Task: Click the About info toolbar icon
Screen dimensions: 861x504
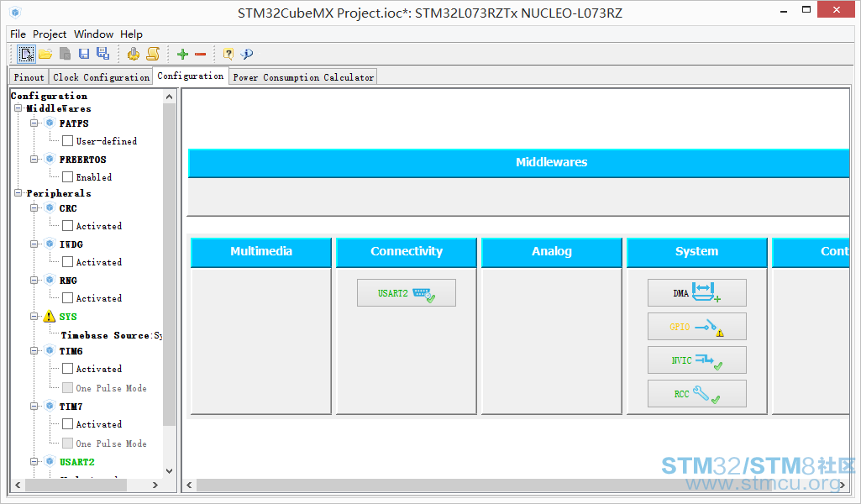Action: coord(247,54)
